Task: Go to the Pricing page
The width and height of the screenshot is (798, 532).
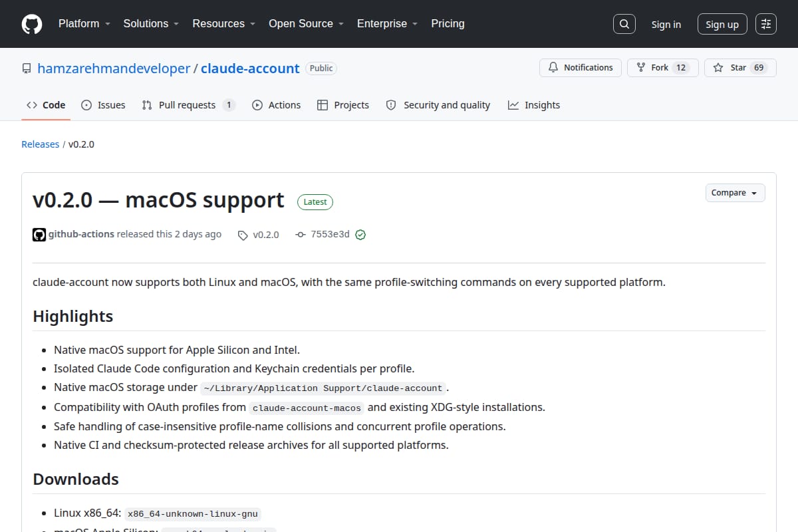Action: click(448, 23)
